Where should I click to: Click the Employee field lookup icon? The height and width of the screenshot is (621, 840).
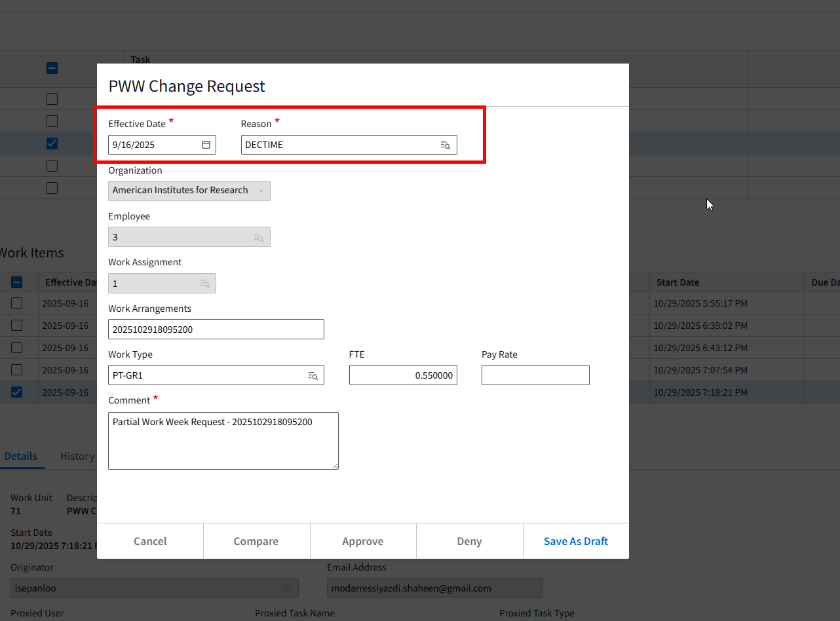(259, 238)
